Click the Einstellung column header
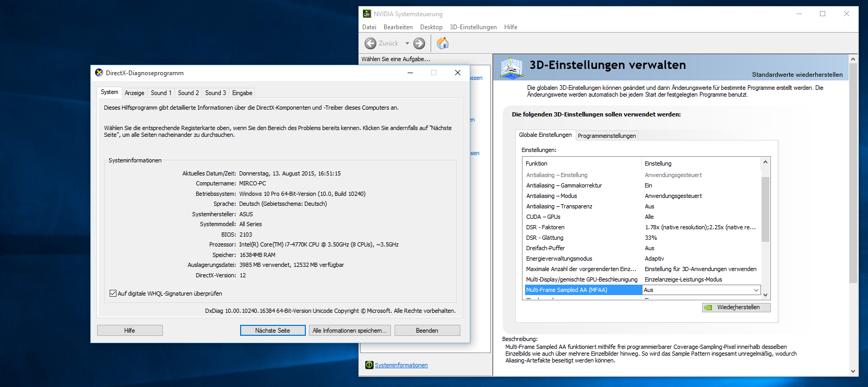The height and width of the screenshot is (387, 868). click(701, 163)
